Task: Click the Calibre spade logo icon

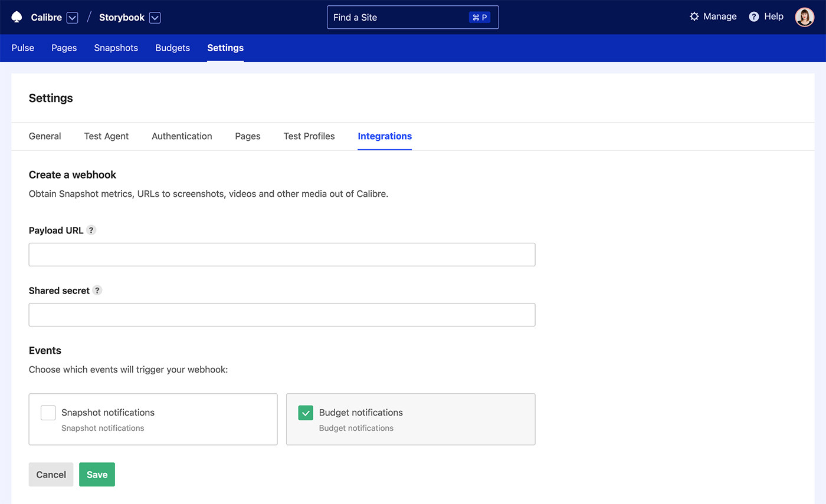Action: click(x=17, y=17)
